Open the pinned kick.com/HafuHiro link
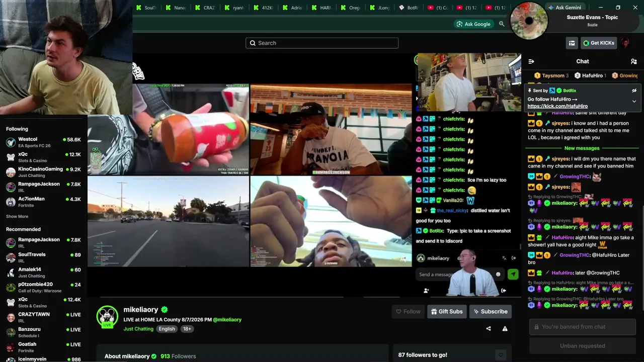644x362 pixels. 557,106
